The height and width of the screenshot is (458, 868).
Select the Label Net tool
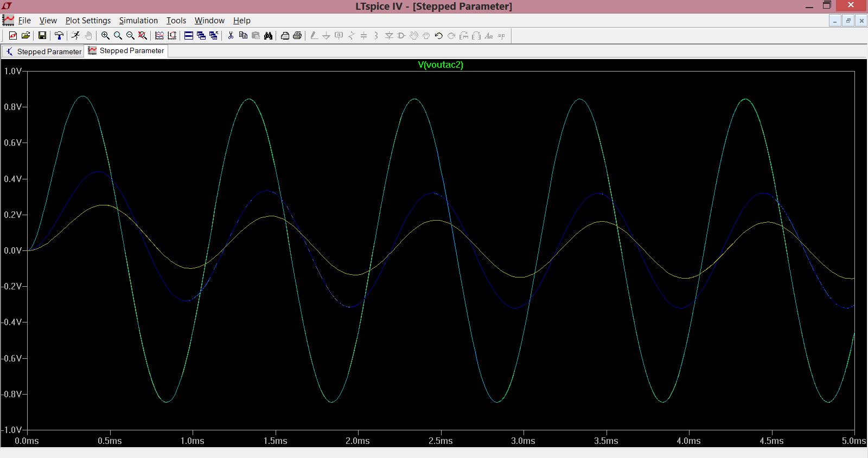tap(339, 36)
